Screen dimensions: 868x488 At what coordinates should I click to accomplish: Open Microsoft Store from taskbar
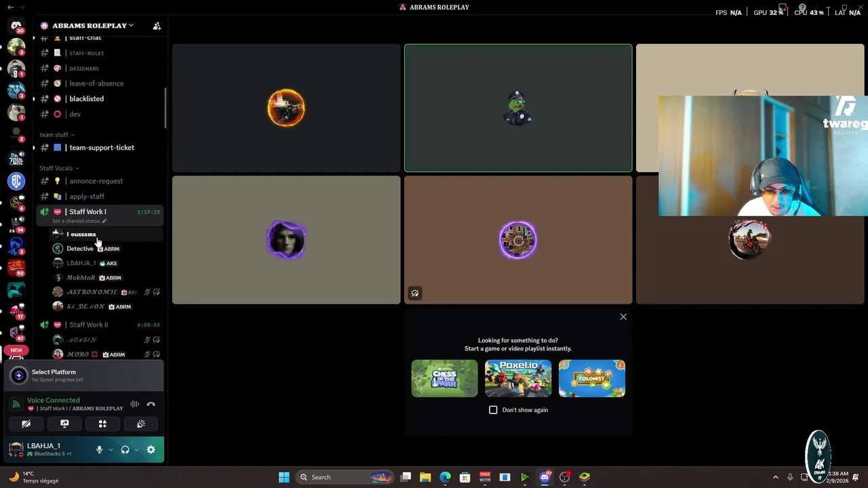point(465,477)
